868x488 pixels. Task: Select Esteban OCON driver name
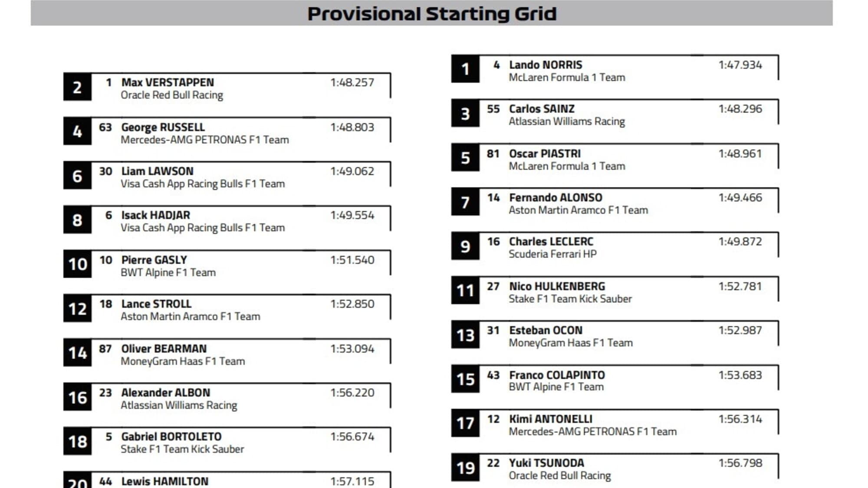click(x=546, y=331)
